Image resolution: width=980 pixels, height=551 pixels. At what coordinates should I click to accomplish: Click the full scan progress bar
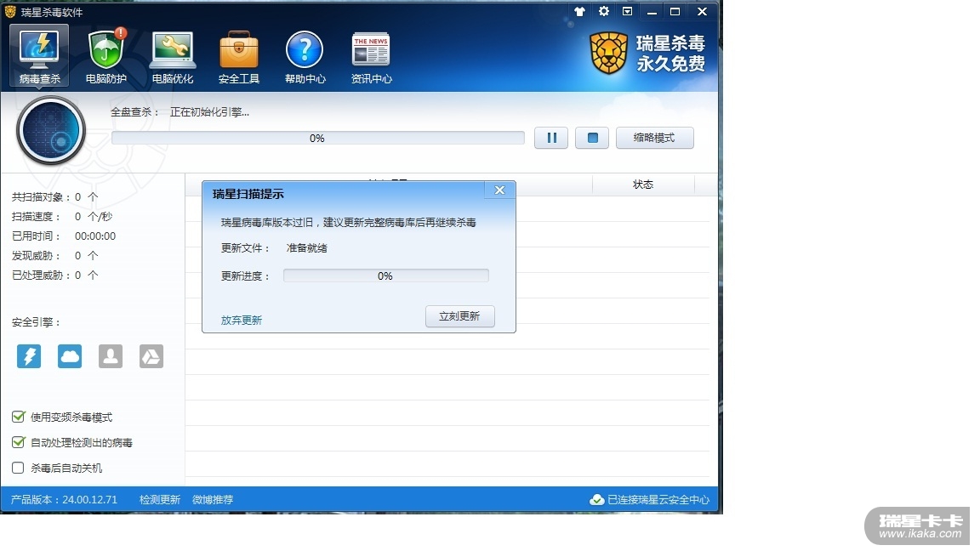(317, 138)
